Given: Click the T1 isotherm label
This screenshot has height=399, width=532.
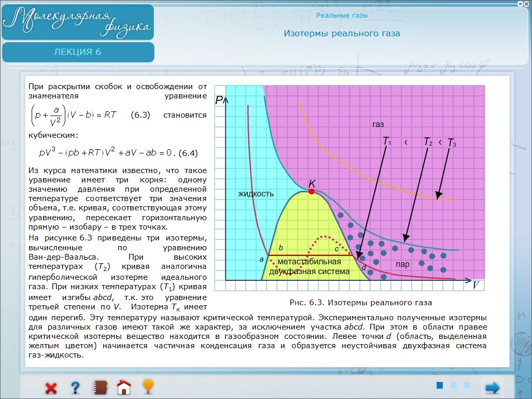Looking at the screenshot, I should tap(387, 141).
